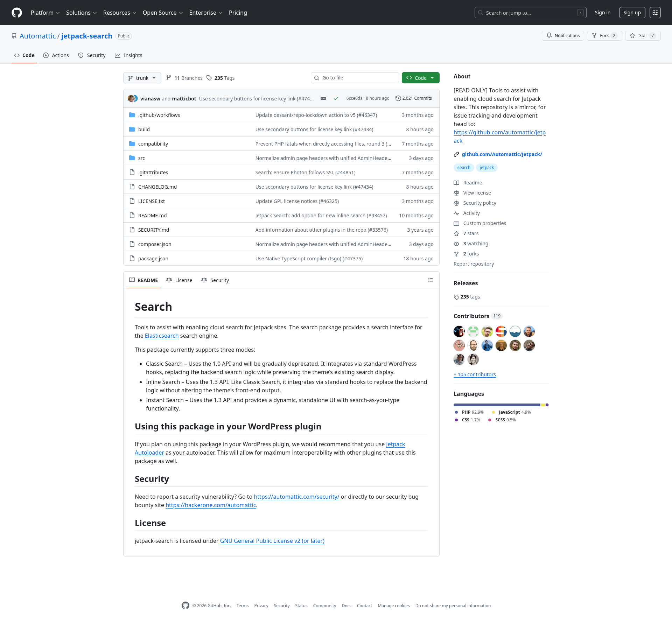672x624 pixels.
Task: Open the composer.json file
Action: click(155, 244)
